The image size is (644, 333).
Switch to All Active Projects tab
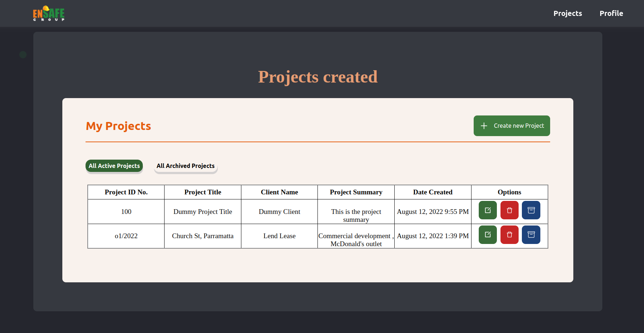click(x=114, y=166)
